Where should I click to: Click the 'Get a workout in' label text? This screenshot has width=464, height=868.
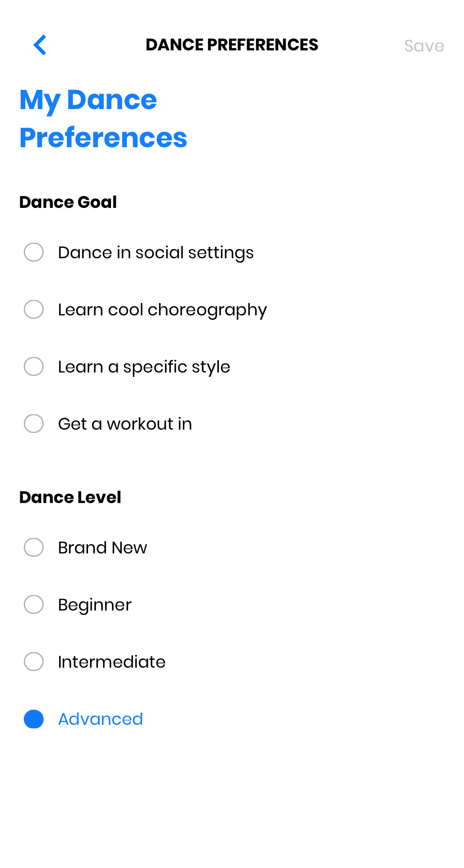click(x=125, y=424)
